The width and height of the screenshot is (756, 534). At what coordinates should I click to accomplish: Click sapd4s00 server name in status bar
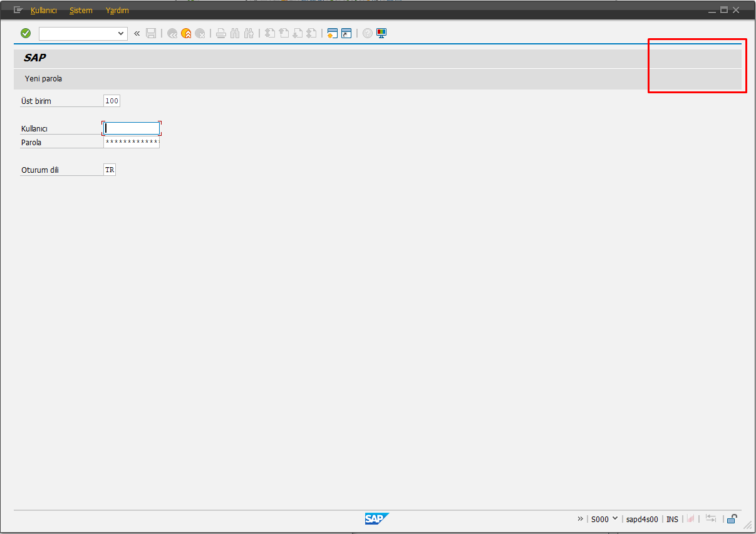click(x=642, y=519)
